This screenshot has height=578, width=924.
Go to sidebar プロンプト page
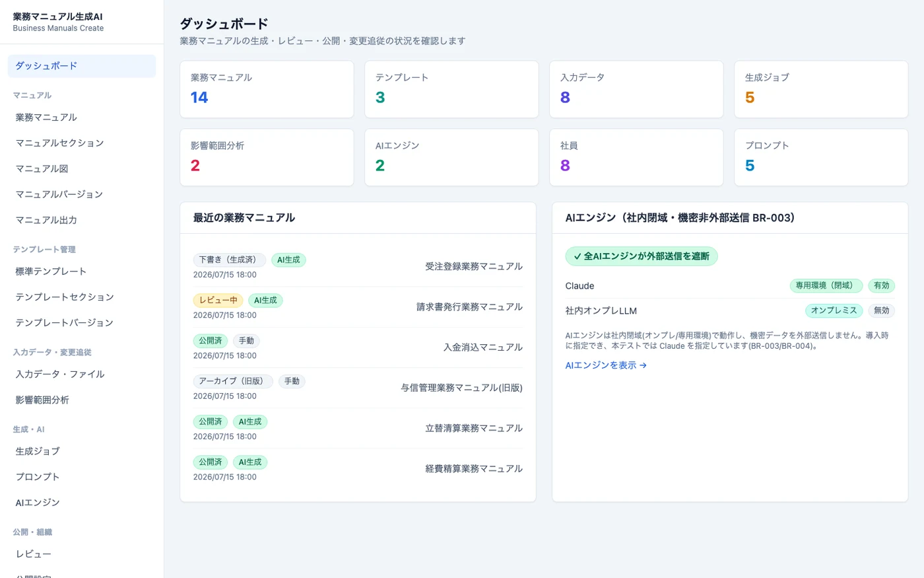[x=82, y=477]
